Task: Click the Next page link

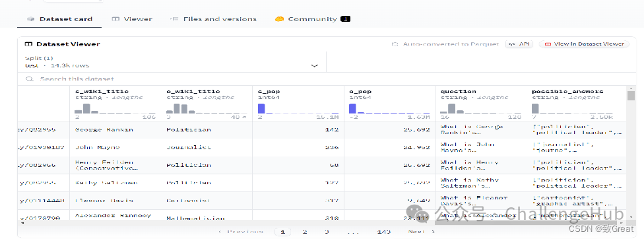Action: pyautogui.click(x=422, y=232)
